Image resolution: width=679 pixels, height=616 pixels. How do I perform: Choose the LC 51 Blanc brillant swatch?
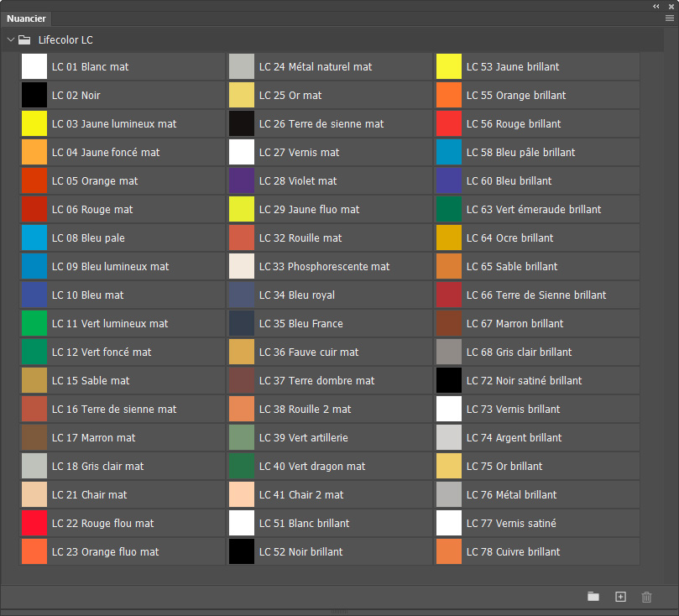pos(242,524)
